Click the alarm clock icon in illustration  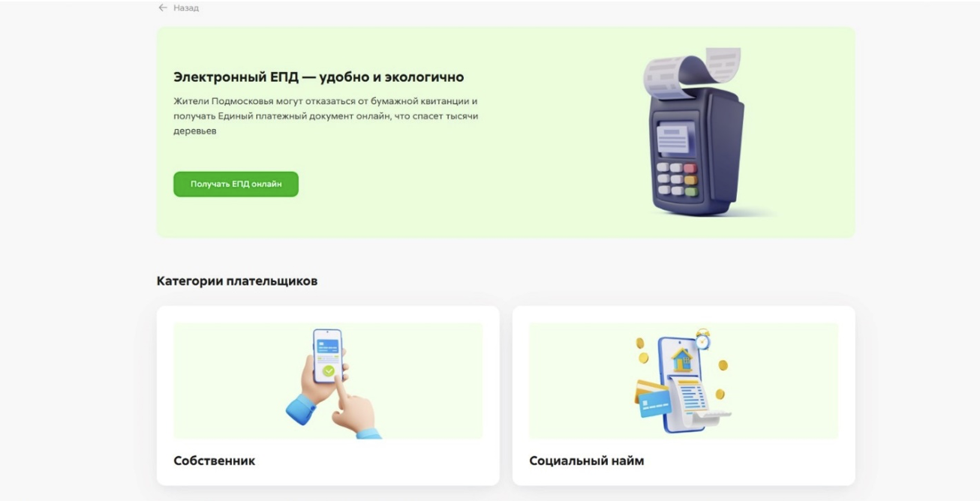click(702, 340)
